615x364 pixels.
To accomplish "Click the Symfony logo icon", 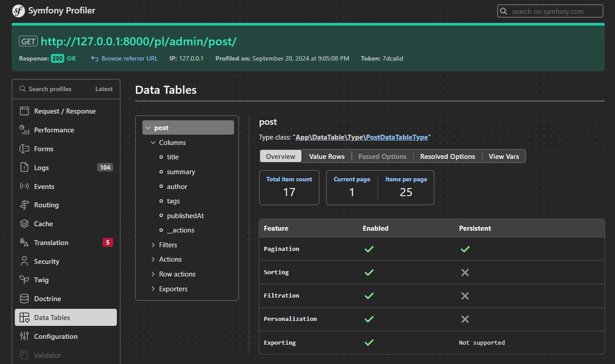I will tap(18, 11).
